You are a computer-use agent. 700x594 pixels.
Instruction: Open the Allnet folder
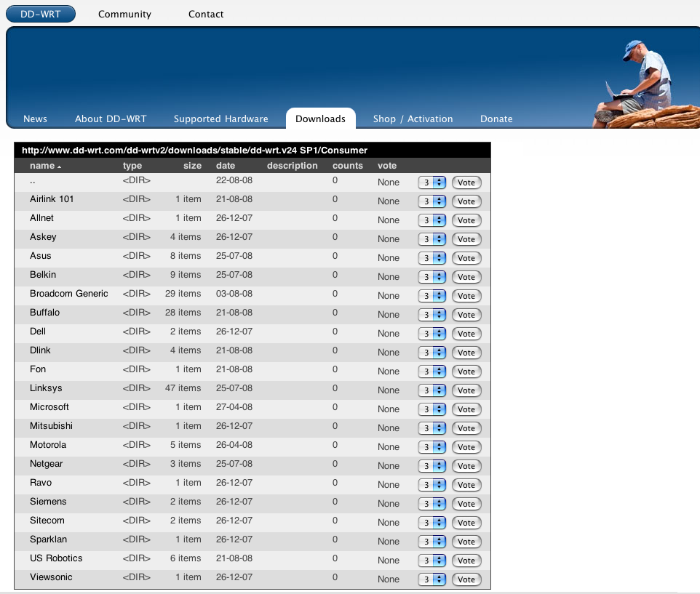click(x=41, y=218)
